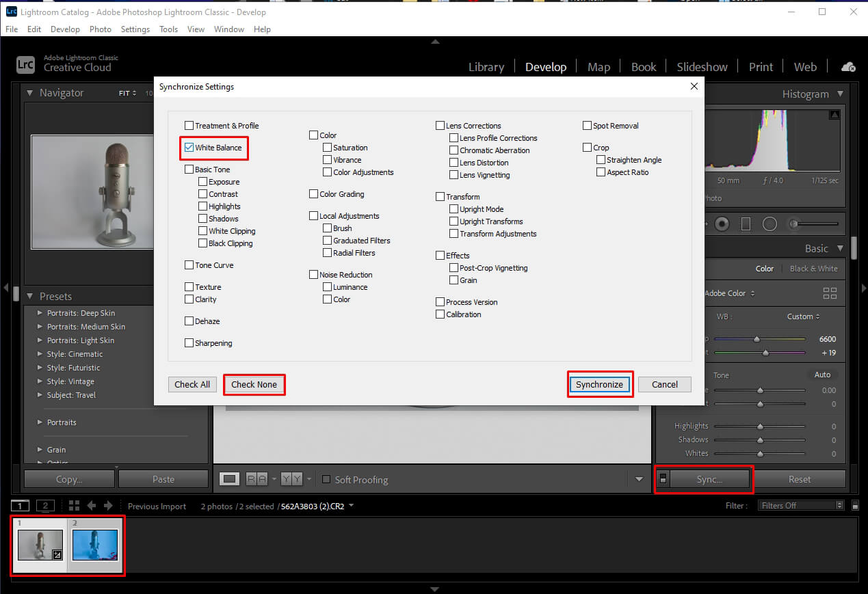Collapse the Presets panel

click(x=30, y=296)
